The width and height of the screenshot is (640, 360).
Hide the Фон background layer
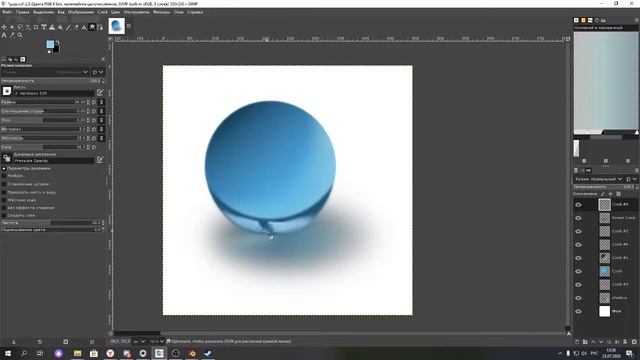click(578, 311)
